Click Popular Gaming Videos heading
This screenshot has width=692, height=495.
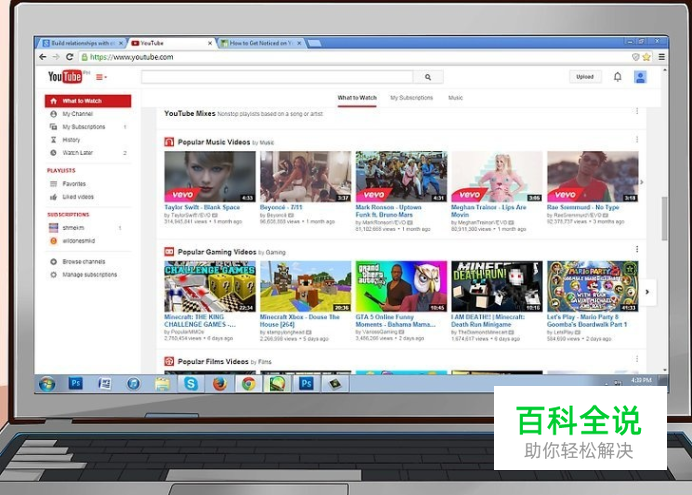(x=217, y=252)
